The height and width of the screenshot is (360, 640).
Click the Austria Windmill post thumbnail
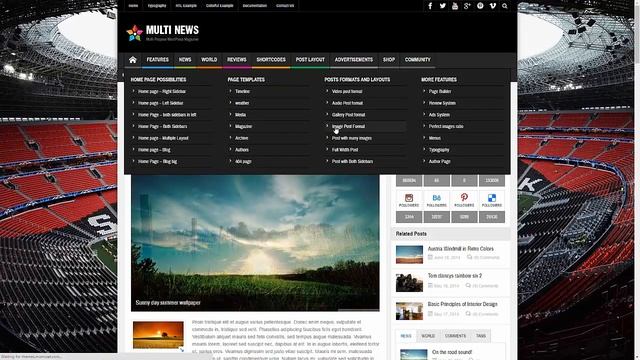coord(409,255)
